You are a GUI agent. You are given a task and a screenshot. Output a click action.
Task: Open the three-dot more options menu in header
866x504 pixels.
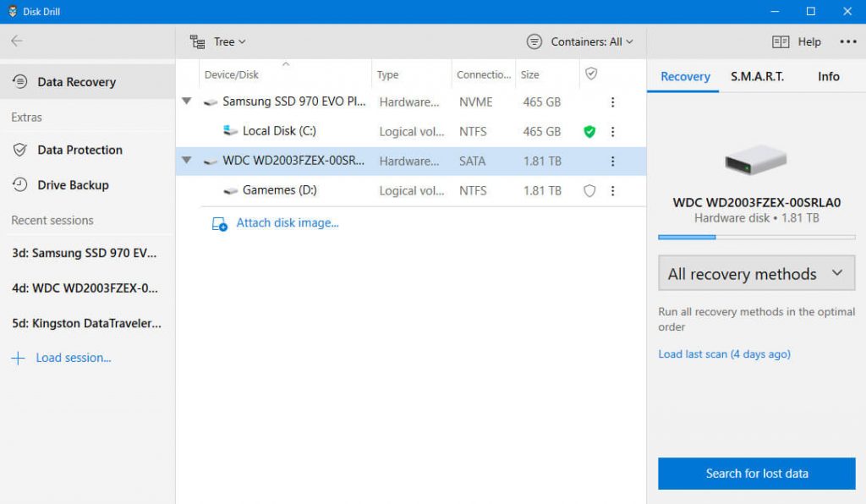click(x=847, y=41)
